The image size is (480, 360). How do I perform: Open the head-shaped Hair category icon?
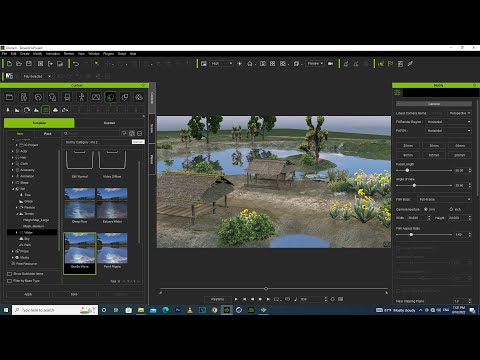[38, 97]
